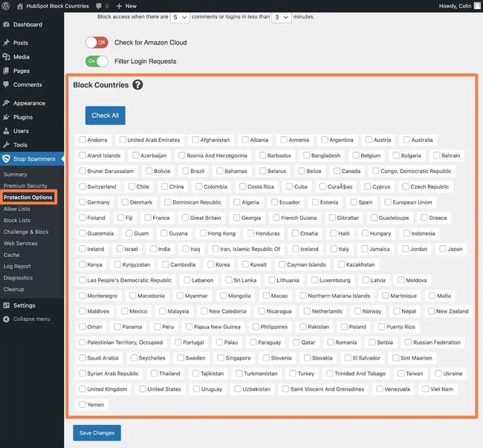Click the Check All button
The height and width of the screenshot is (448, 483).
click(x=106, y=115)
